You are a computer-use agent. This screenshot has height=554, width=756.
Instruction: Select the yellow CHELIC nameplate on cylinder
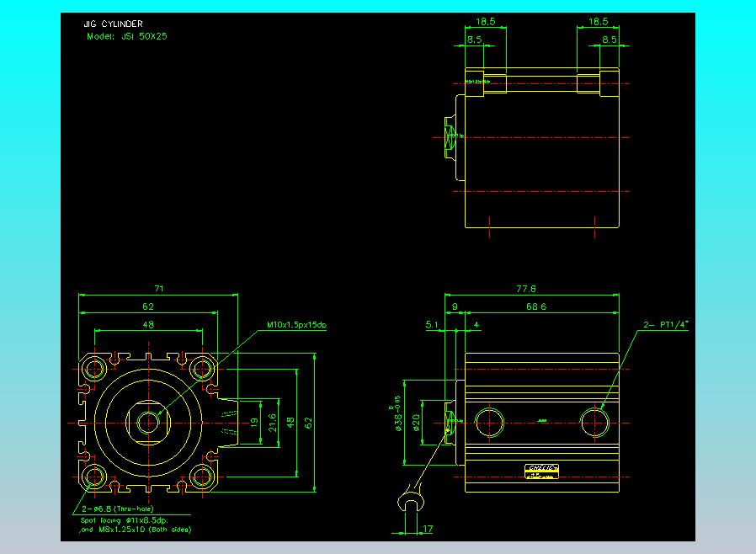click(541, 471)
